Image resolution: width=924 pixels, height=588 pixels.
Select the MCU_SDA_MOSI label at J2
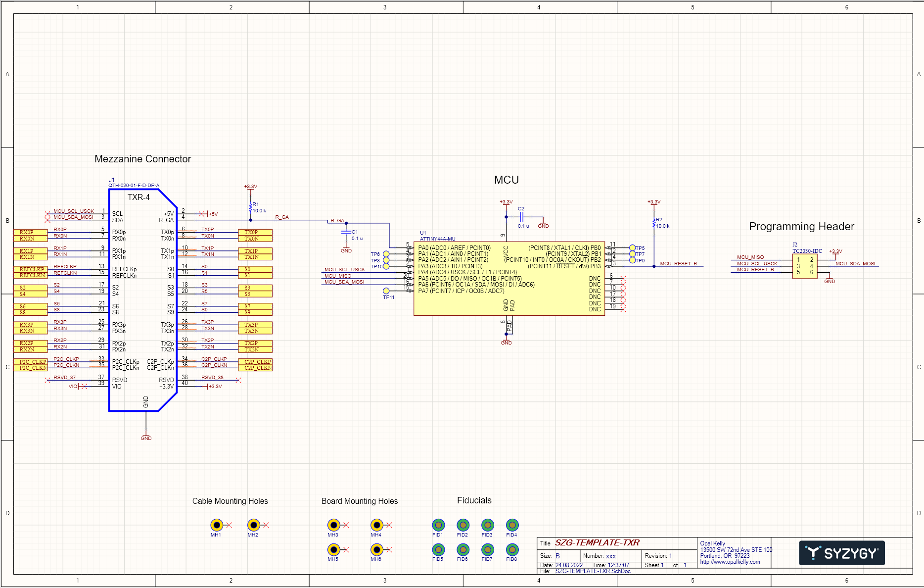pyautogui.click(x=855, y=263)
